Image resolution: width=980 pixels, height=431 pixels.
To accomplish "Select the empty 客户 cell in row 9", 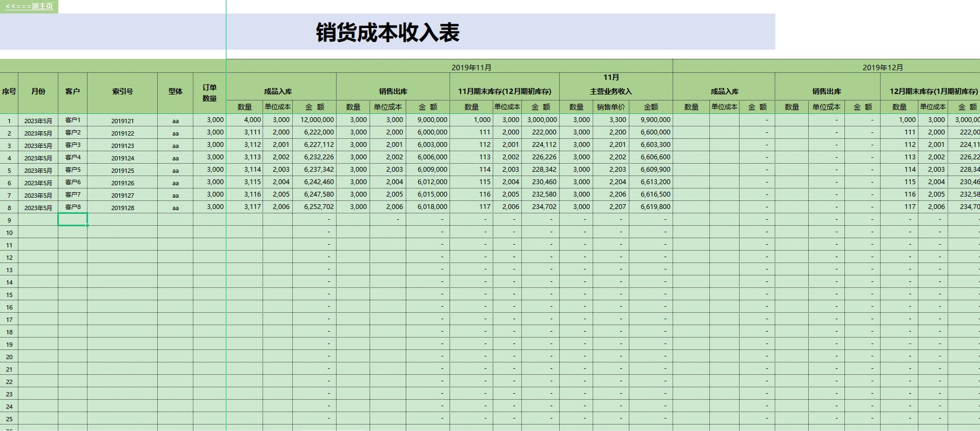I will click(72, 219).
